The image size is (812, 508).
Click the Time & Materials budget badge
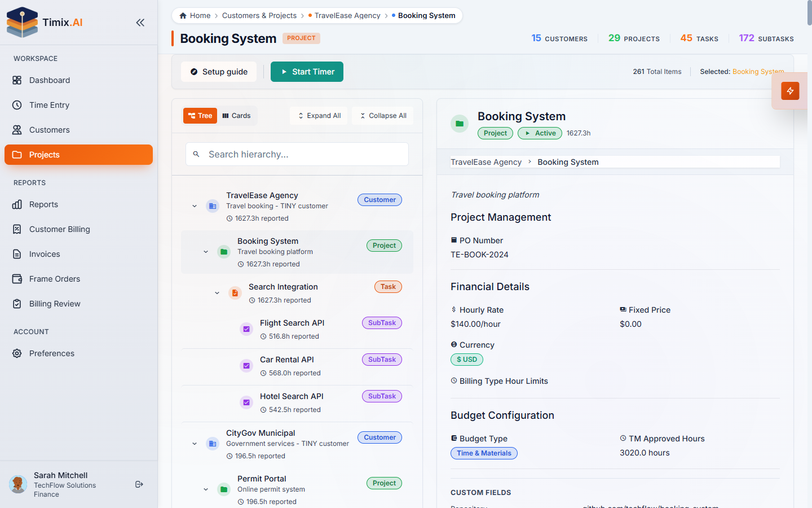coord(484,453)
